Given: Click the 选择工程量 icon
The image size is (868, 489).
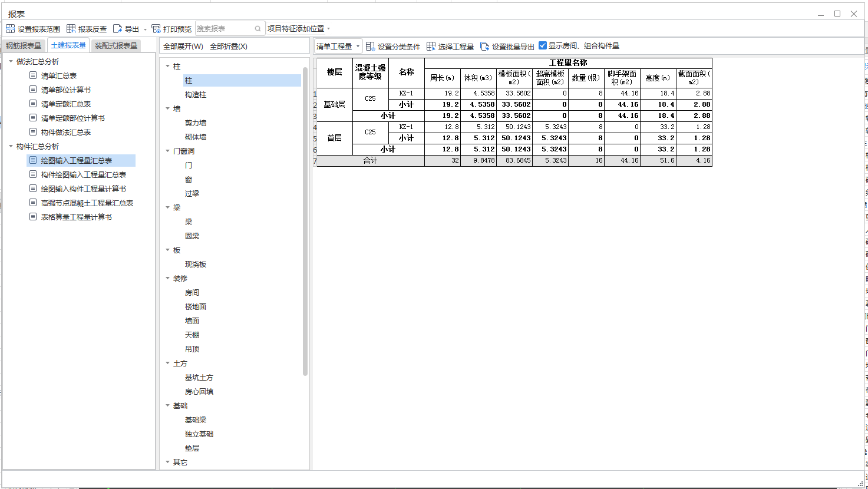Looking at the screenshot, I should [431, 46].
